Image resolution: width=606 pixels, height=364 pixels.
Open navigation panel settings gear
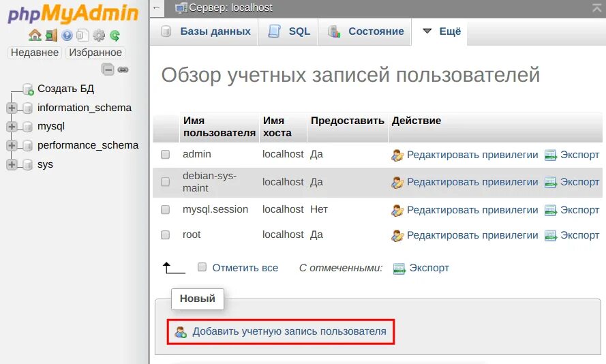pyautogui.click(x=99, y=35)
